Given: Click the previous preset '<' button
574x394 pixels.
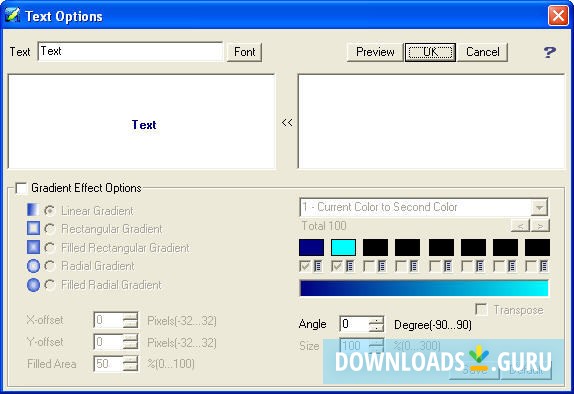Looking at the screenshot, I should click(x=520, y=226).
